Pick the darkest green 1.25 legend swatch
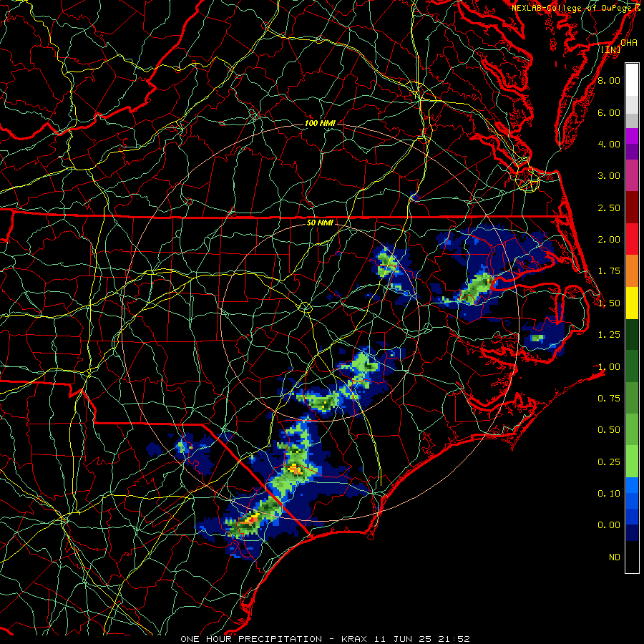The width and height of the screenshot is (644, 644). (x=632, y=335)
